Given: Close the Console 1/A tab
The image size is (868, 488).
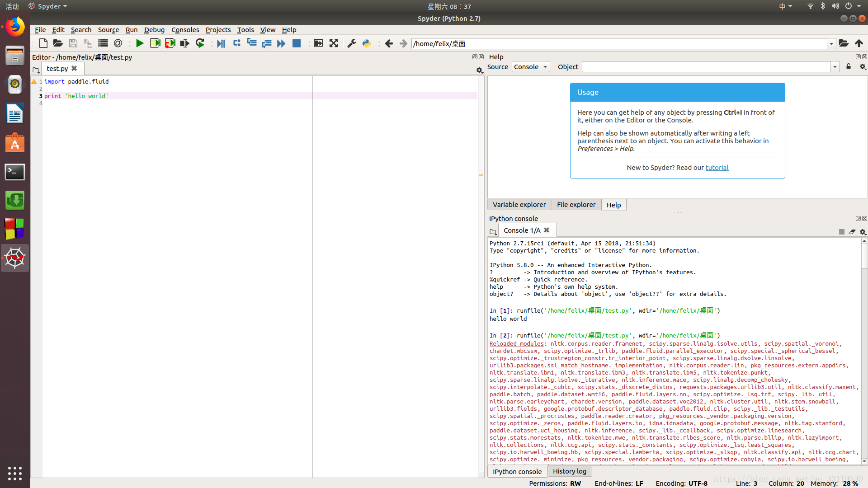Looking at the screenshot, I should click(547, 230).
